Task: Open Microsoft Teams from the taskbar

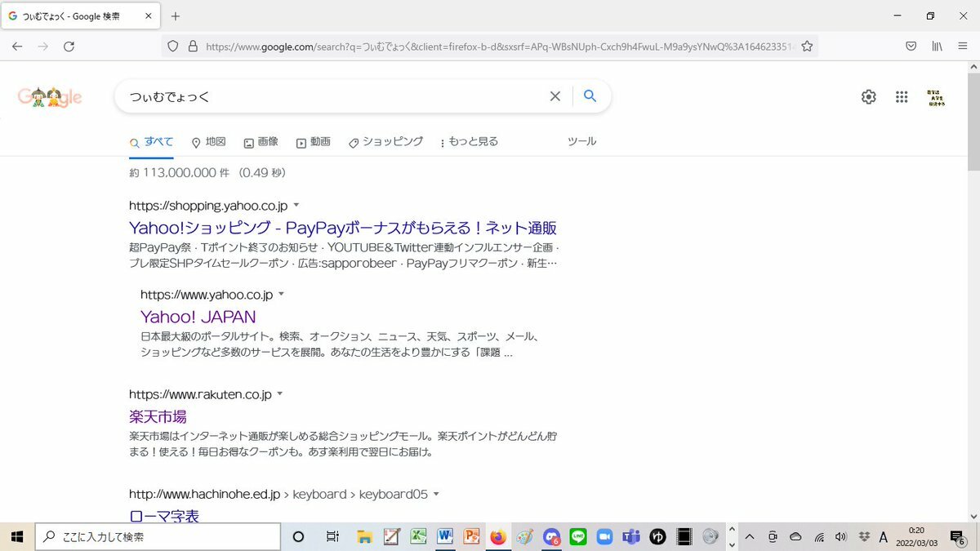Action: point(631,536)
